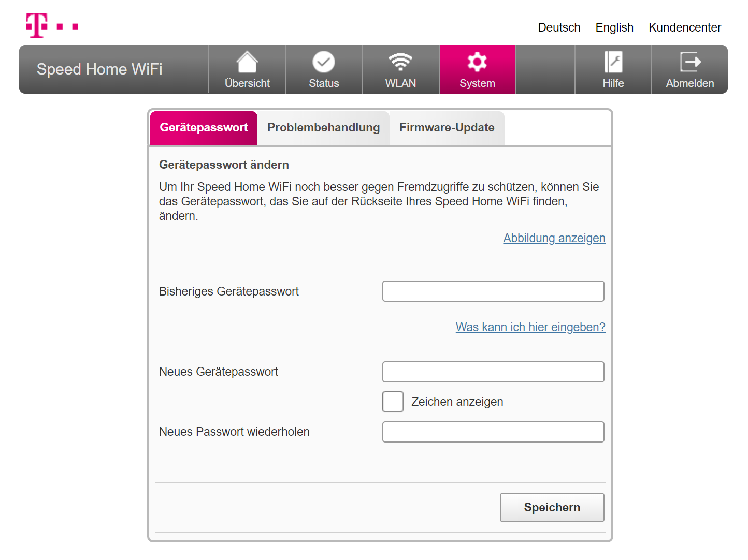This screenshot has height=560, width=748.
Task: Click into the Neues Gerätepasswort field
Action: pyautogui.click(x=493, y=372)
